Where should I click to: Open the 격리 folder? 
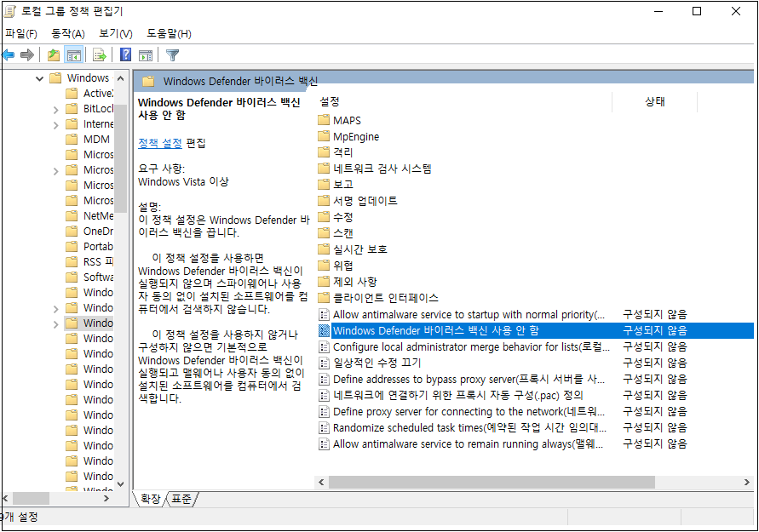tap(336, 152)
